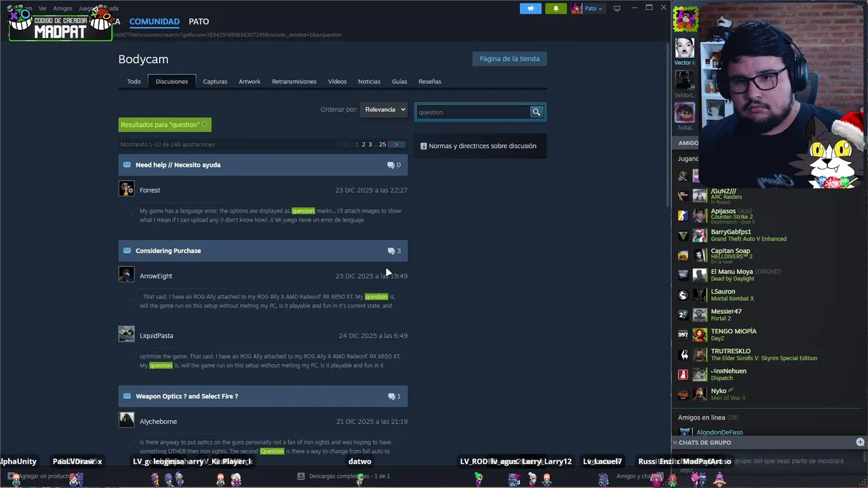Switch to the Todo tab
This screenshot has width=868, height=488.
click(134, 81)
